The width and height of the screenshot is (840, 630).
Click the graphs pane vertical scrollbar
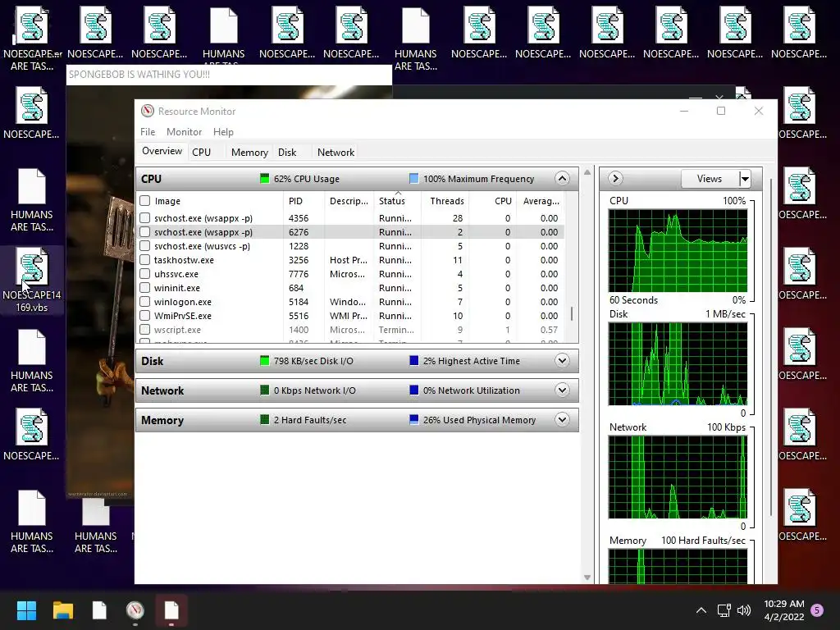771,347
